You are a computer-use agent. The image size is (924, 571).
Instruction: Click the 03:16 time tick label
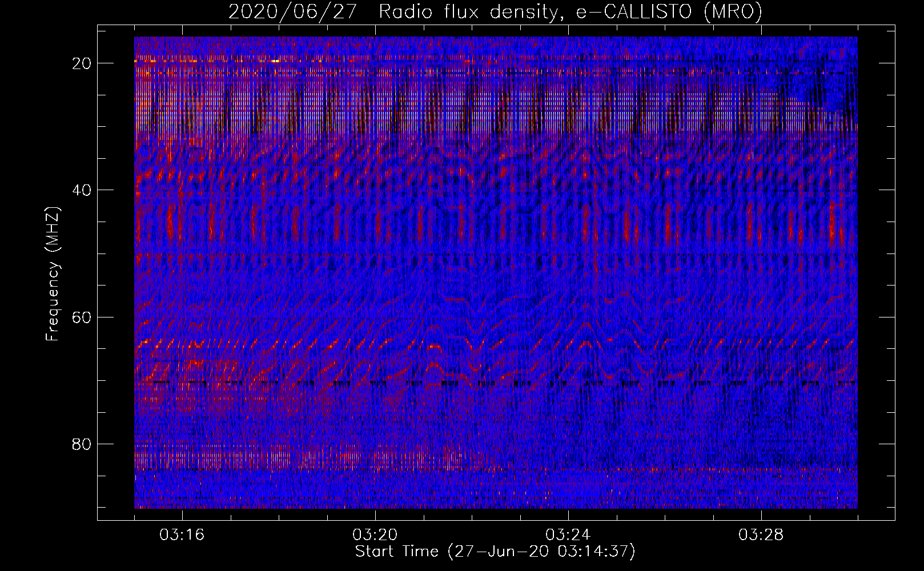tap(182, 535)
